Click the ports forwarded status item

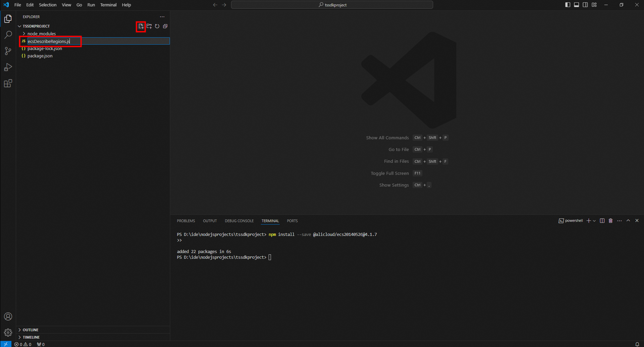click(41, 344)
